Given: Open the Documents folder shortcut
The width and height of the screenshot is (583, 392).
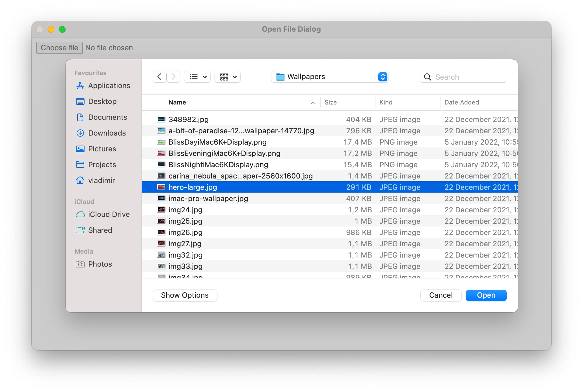Looking at the screenshot, I should coord(107,117).
